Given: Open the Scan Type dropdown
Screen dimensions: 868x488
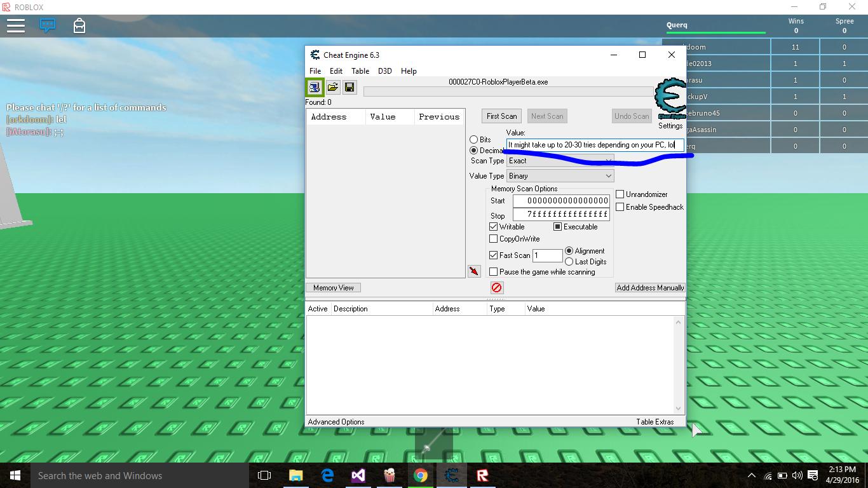Looking at the screenshot, I should click(560, 161).
